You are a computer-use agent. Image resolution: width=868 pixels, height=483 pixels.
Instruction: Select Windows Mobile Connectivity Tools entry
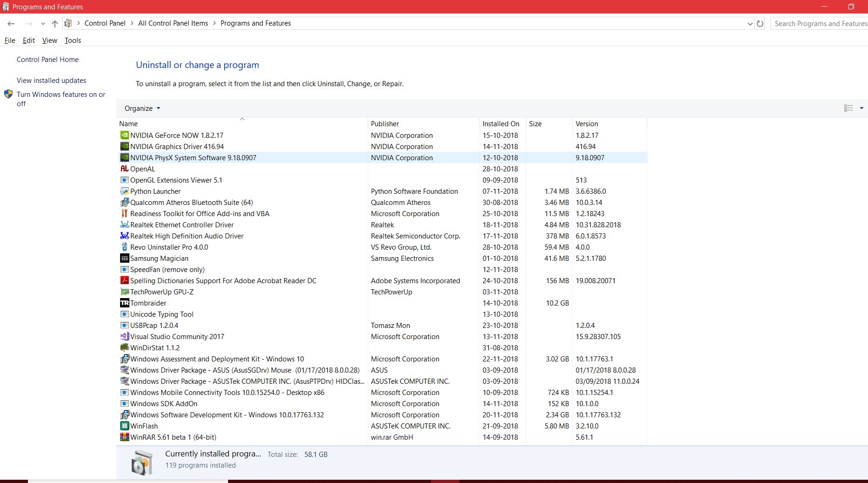pyautogui.click(x=382, y=393)
